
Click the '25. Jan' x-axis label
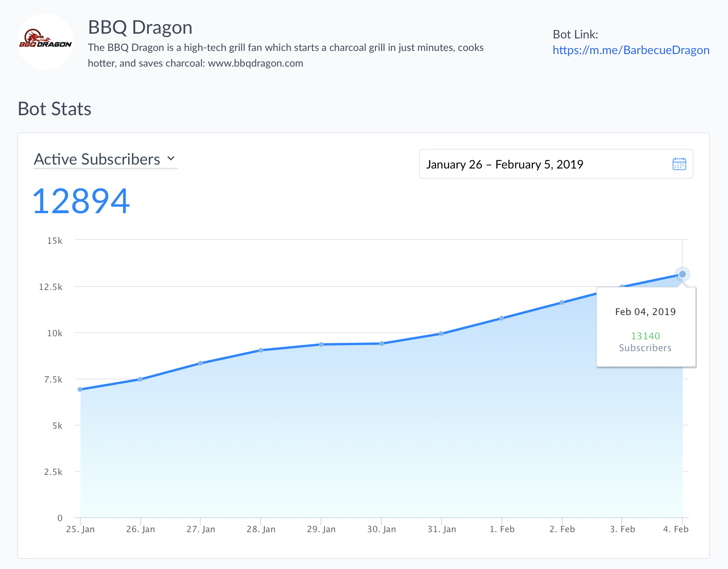[x=80, y=529]
